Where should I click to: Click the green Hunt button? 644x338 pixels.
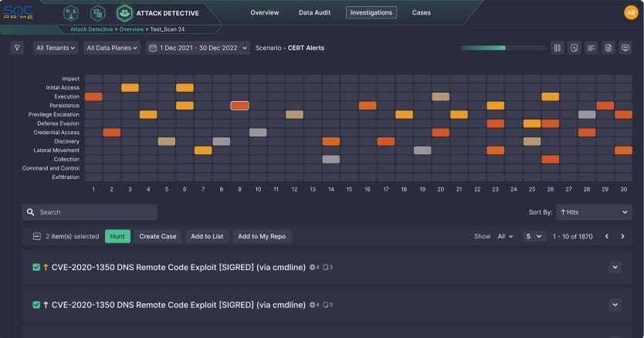[117, 236]
